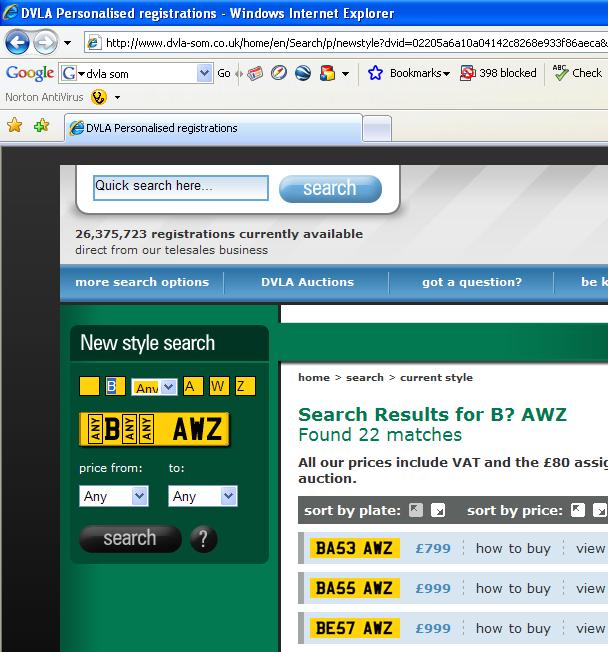Click the blue globe icon on Google toolbar

click(303, 73)
